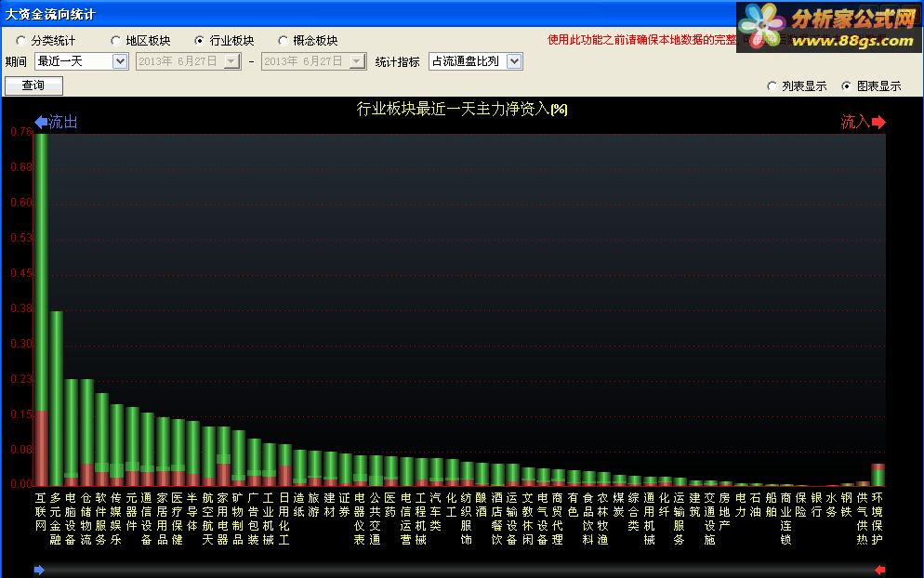The image size is (924, 578).
Task: Click the 0.76 y-axis value
Action: pyautogui.click(x=21, y=131)
